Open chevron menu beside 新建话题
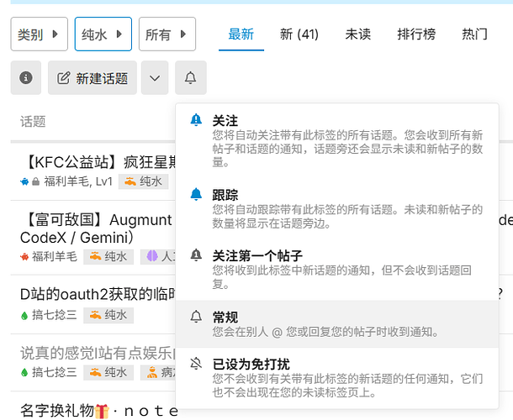 155,78
